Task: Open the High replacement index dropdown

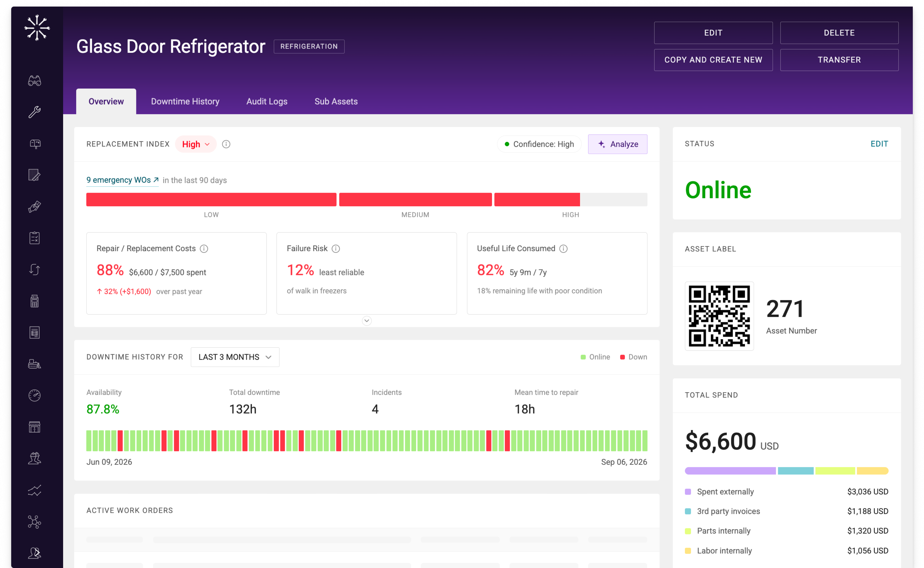Action: tap(196, 144)
